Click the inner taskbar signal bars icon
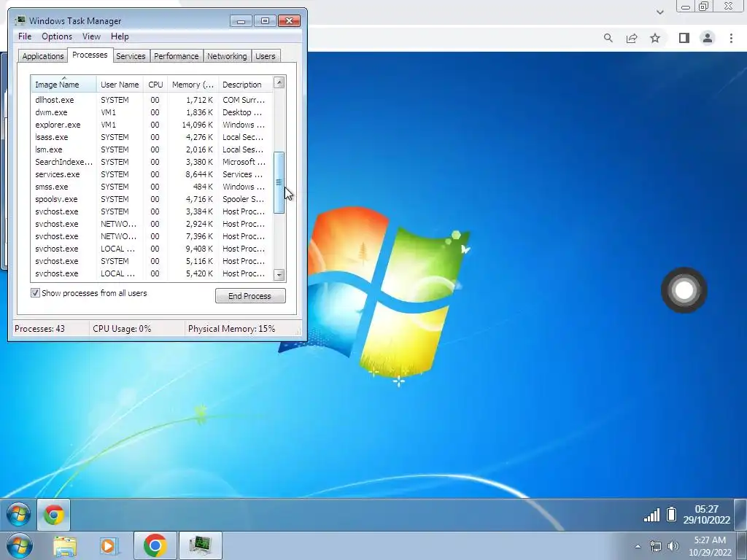Viewport: 747px width, 560px height. (651, 515)
